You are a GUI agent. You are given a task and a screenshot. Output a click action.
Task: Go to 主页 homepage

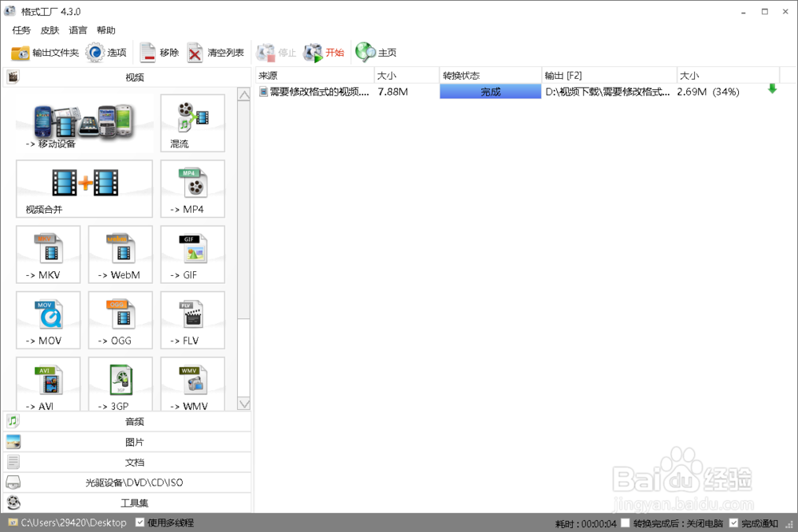pyautogui.click(x=376, y=53)
